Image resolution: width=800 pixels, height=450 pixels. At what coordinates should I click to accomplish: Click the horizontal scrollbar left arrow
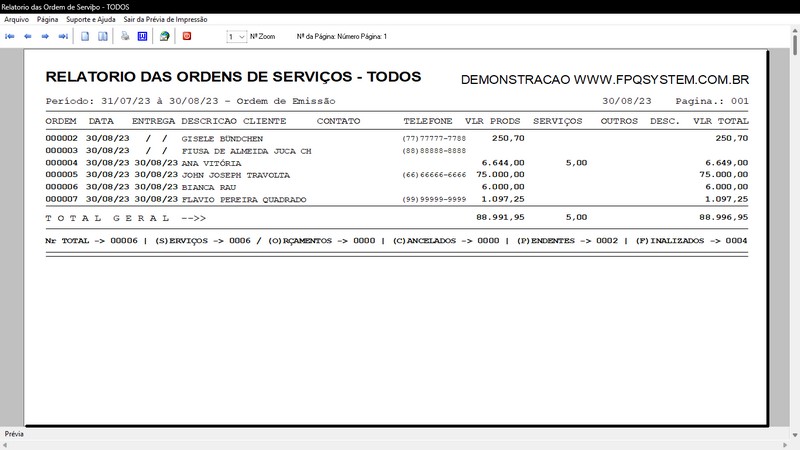coord(5,445)
